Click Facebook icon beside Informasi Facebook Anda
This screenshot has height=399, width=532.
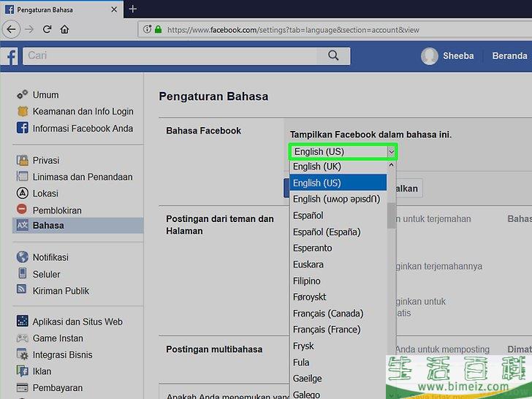[23, 128]
